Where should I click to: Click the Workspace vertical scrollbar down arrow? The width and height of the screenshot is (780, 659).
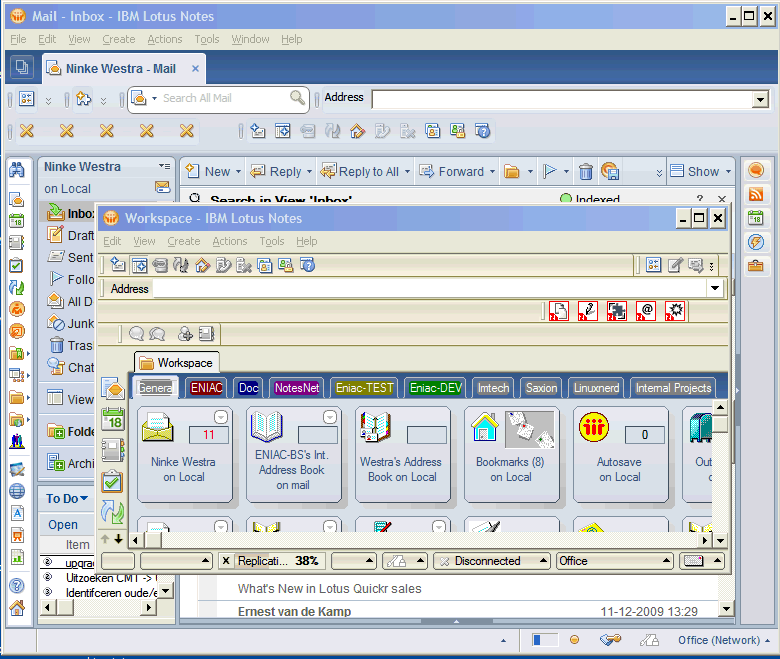click(x=720, y=540)
